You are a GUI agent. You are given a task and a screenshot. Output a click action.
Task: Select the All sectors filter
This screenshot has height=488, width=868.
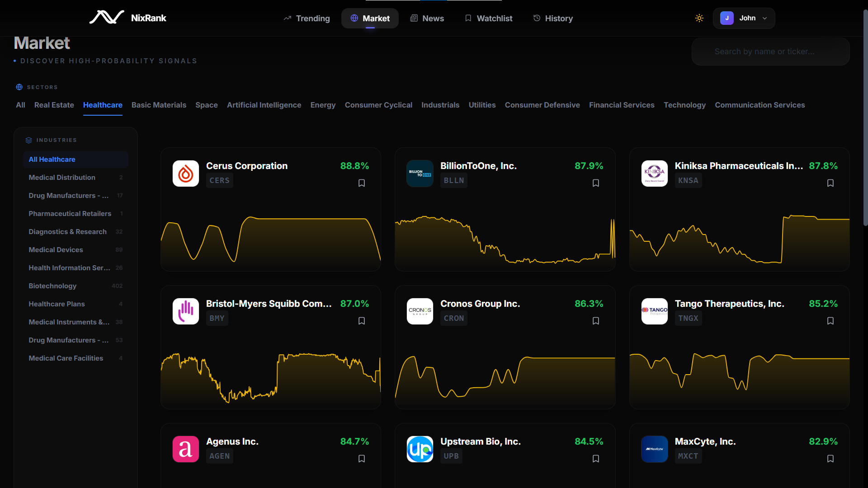click(21, 105)
